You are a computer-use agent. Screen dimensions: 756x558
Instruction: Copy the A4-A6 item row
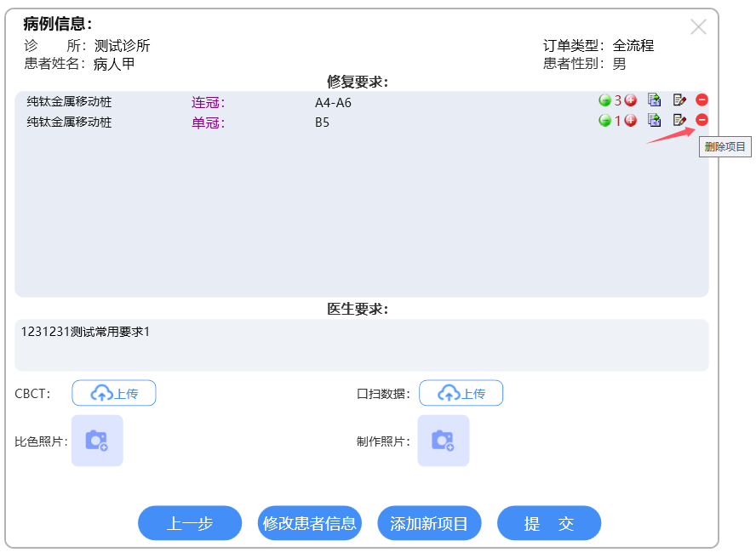(x=654, y=100)
